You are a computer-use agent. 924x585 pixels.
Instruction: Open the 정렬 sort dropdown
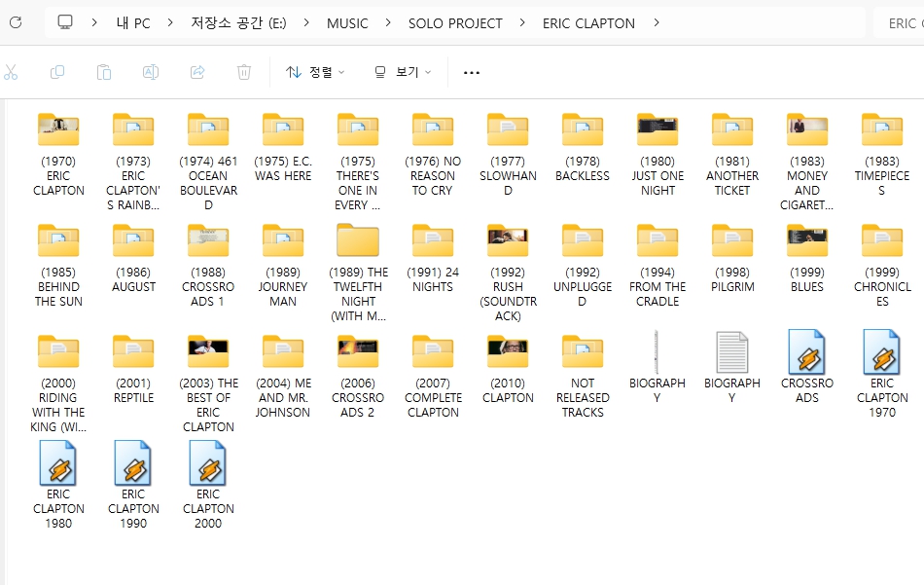point(315,72)
